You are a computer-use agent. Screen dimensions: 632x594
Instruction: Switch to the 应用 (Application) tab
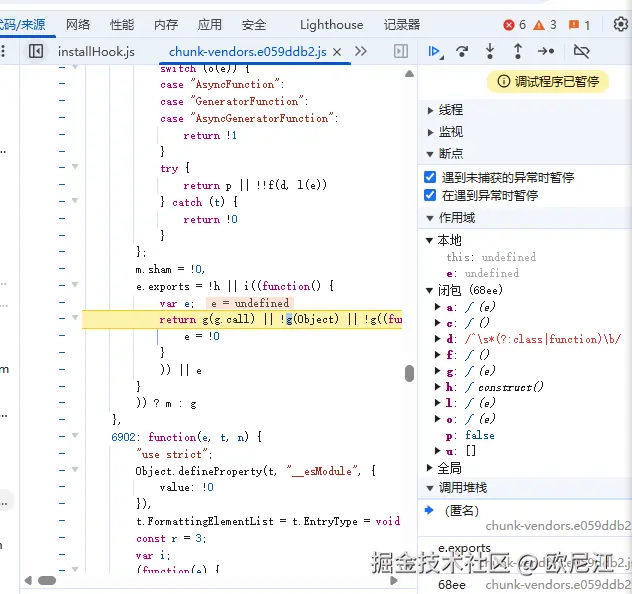210,25
